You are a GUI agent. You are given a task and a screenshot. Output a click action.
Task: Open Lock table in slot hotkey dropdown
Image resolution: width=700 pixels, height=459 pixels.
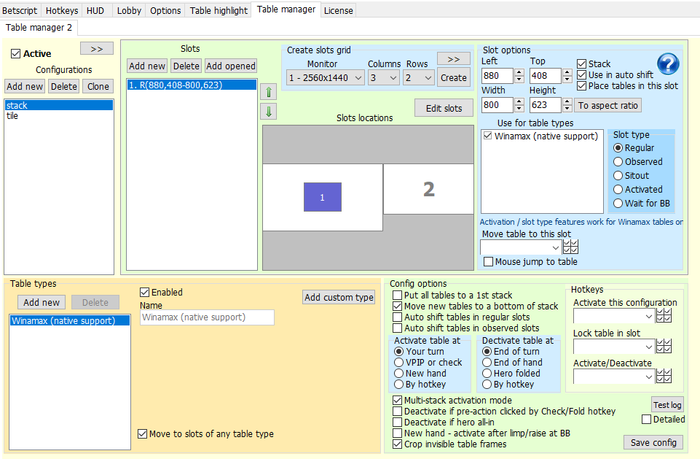(x=614, y=346)
